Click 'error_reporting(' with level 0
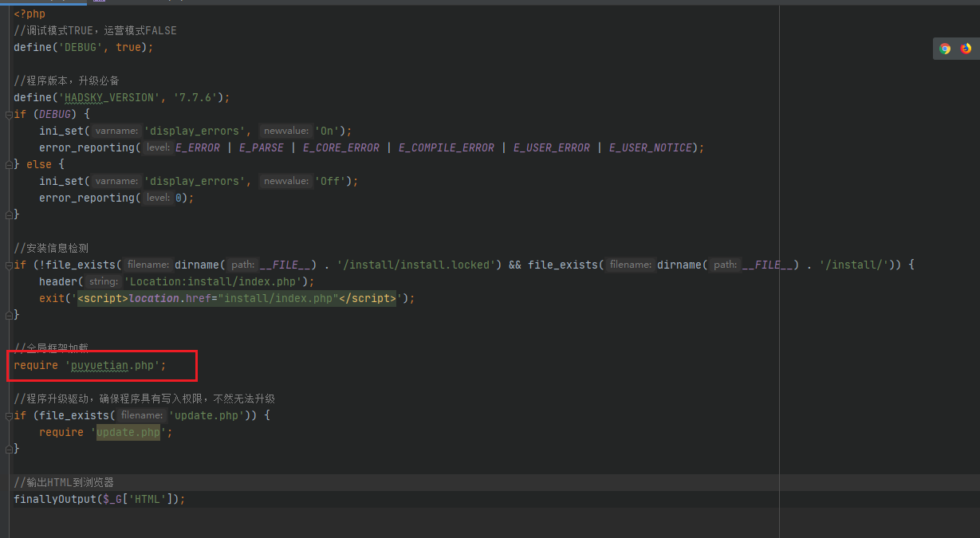 (x=90, y=198)
